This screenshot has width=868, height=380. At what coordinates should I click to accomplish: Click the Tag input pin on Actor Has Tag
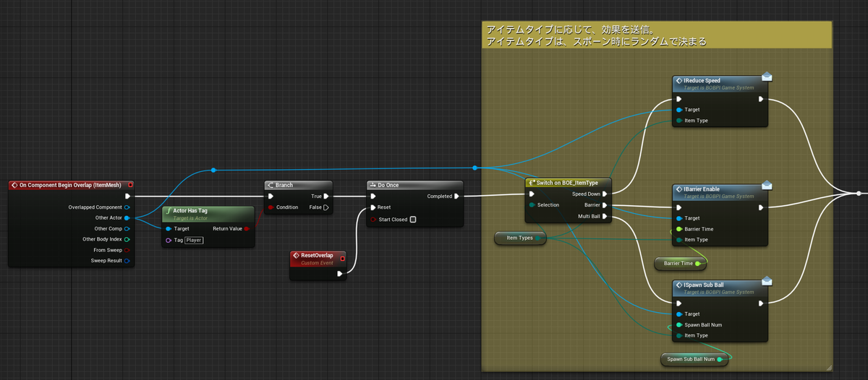pos(169,240)
